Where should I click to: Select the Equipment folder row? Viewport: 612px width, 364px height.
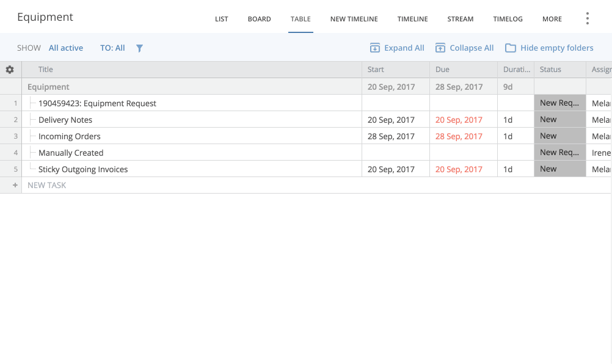(49, 87)
